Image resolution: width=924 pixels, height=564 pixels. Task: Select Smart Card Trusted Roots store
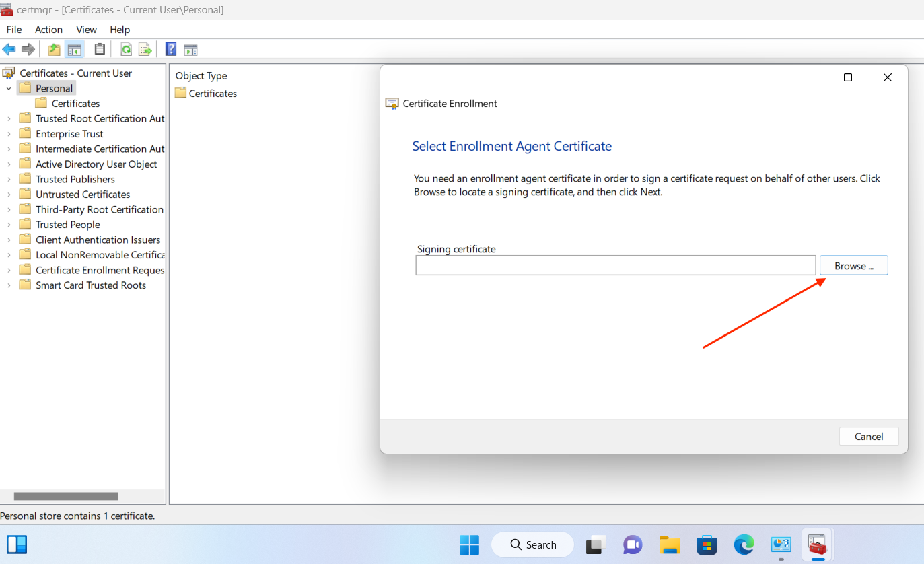tap(90, 285)
